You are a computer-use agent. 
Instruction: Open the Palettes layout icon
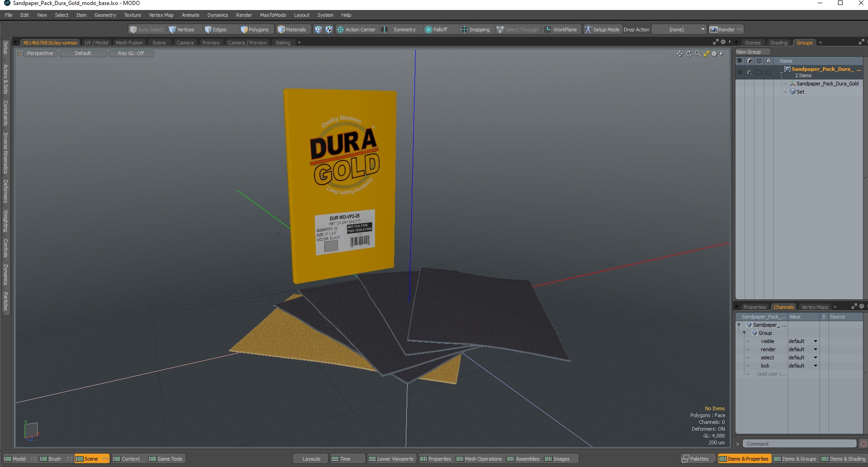(x=686, y=459)
